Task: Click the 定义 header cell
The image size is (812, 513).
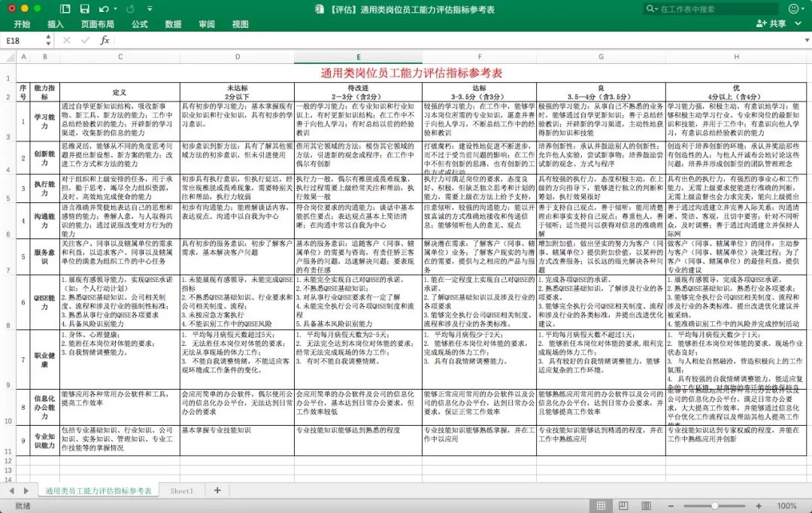Action: (x=120, y=93)
